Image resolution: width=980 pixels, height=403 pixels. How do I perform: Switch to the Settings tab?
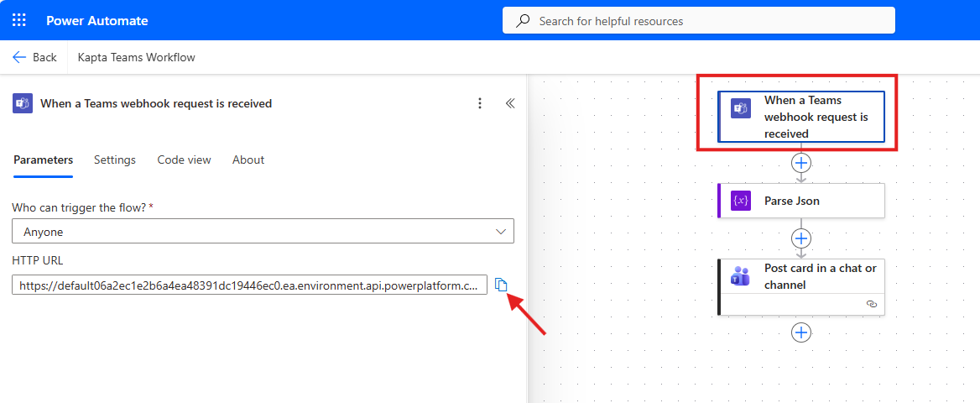[115, 160]
